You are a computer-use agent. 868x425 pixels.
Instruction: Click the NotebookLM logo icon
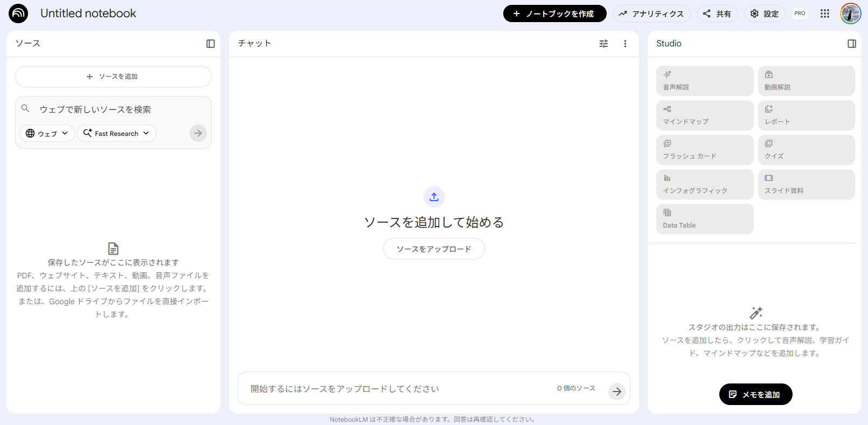[x=18, y=13]
